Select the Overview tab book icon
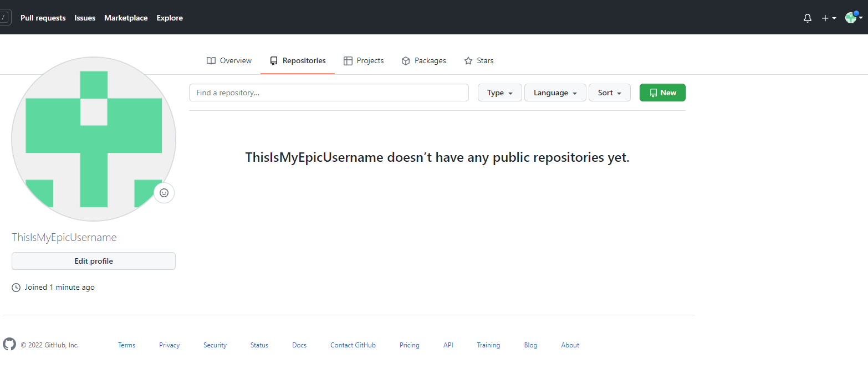This screenshot has width=868, height=374. tap(211, 60)
